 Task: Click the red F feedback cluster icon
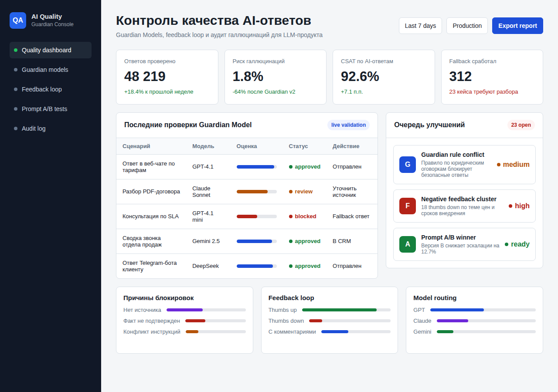click(408, 206)
